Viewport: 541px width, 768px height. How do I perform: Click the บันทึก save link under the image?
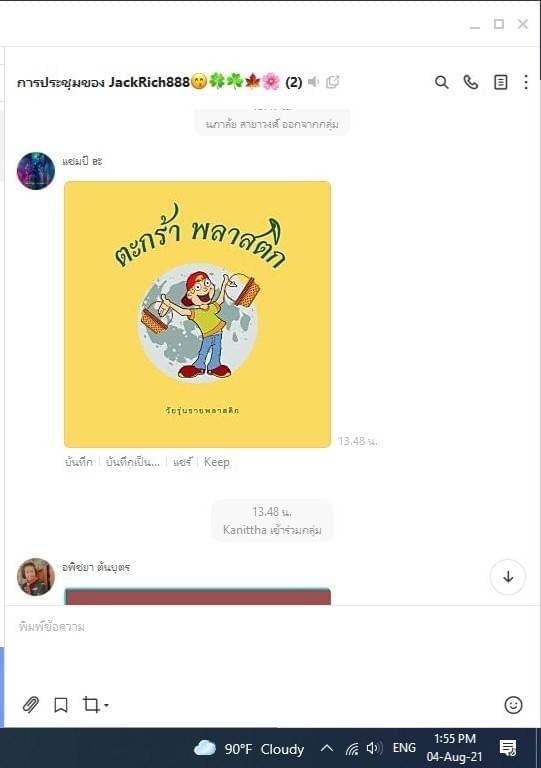(x=79, y=462)
